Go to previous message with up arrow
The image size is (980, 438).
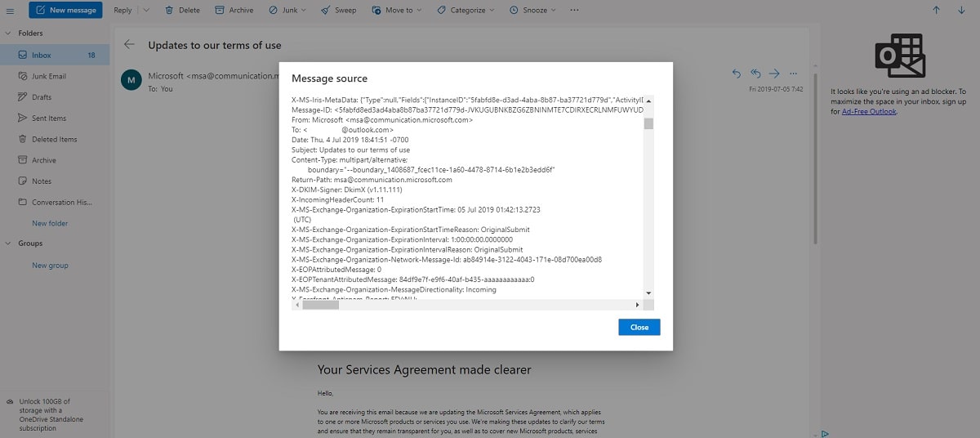coord(936,10)
